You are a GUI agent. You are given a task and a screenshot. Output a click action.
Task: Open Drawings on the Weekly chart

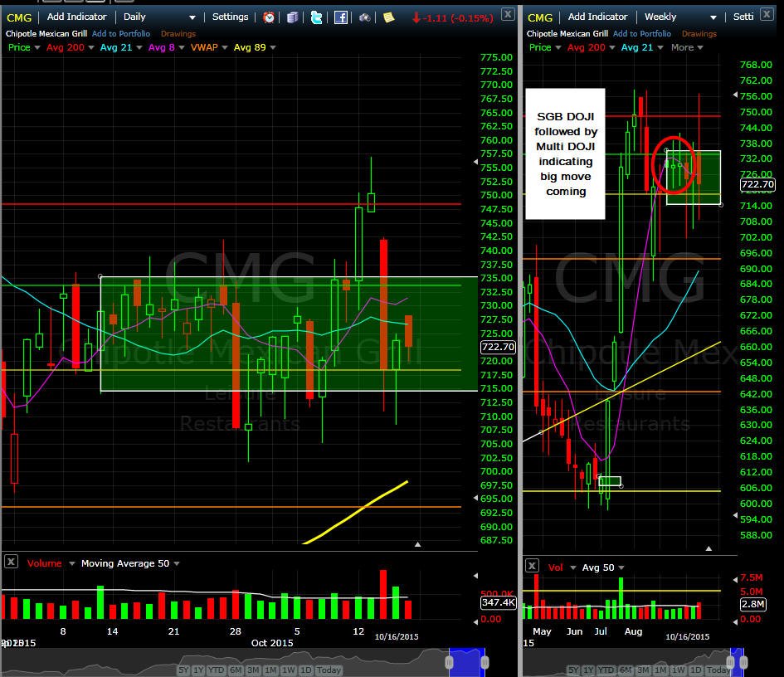[x=699, y=33]
